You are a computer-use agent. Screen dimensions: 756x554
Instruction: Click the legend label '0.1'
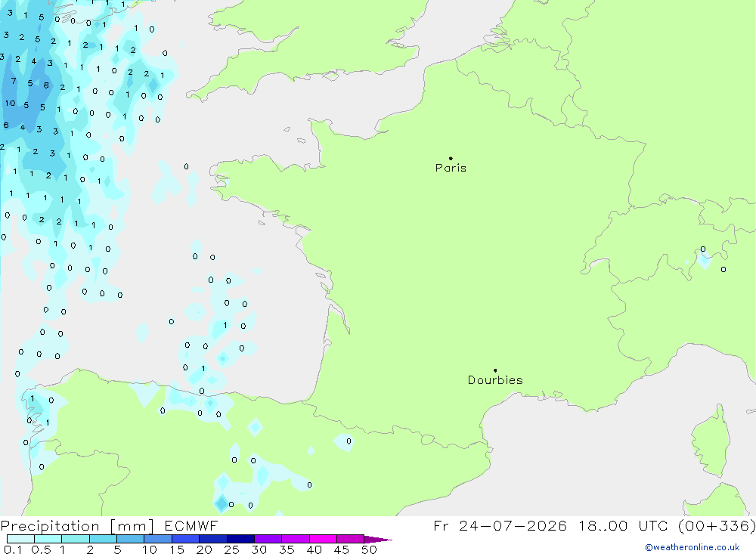coord(13,549)
